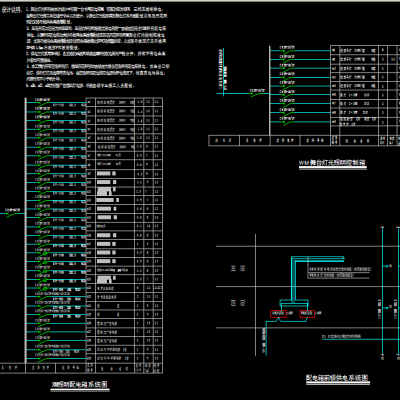Click first circuit description cell in WM table

tap(358, 50)
